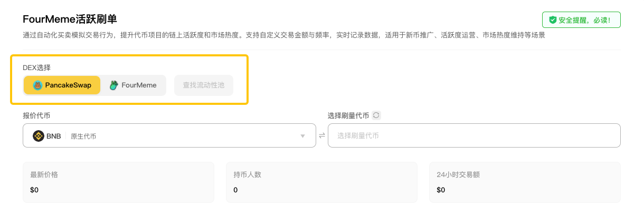Open the 安全提醒，必读！ notice
The width and height of the screenshot is (644, 215).
(581, 20)
